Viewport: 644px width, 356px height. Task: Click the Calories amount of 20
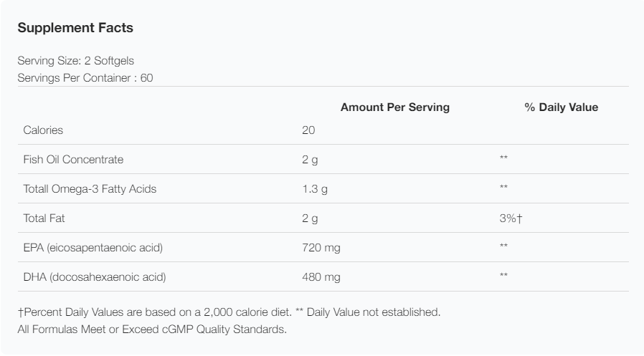(x=308, y=130)
